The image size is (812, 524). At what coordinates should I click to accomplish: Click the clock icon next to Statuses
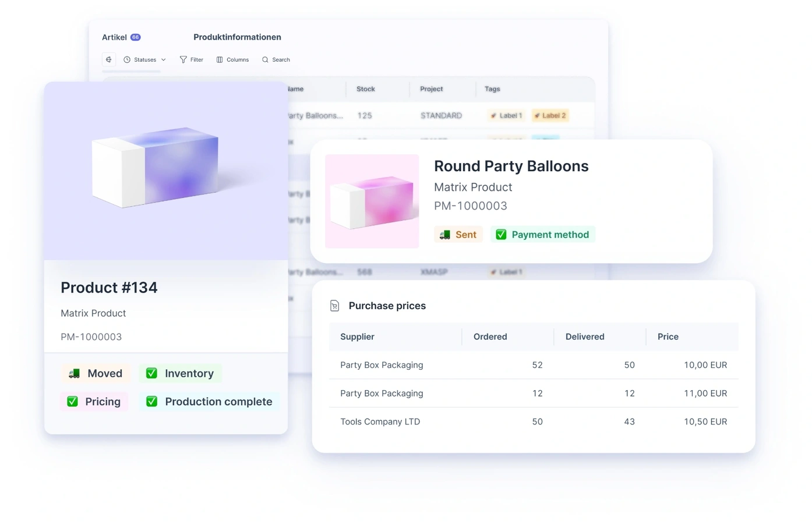(x=127, y=59)
